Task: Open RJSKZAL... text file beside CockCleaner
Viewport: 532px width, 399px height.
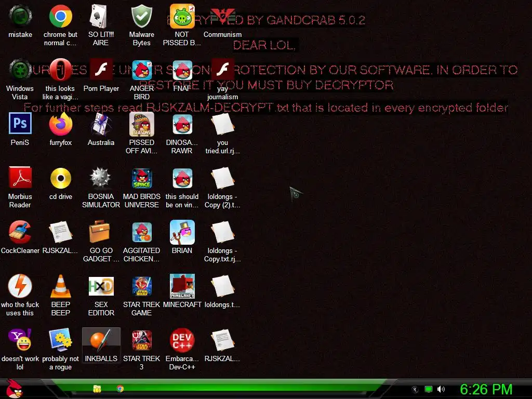Action: pyautogui.click(x=60, y=232)
